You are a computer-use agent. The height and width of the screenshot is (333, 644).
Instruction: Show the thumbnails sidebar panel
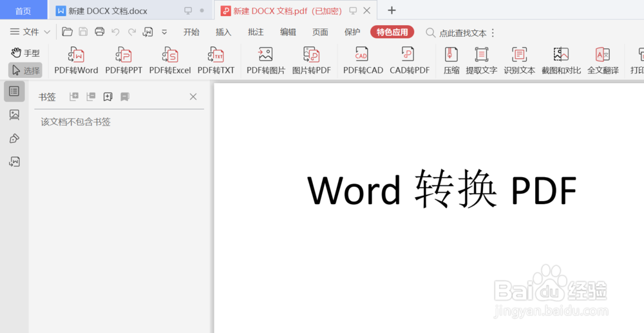tap(14, 115)
